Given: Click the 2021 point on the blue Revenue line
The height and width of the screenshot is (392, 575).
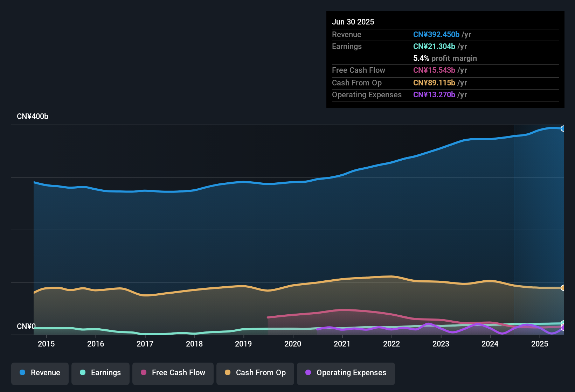Looking at the screenshot, I should pos(342,175).
